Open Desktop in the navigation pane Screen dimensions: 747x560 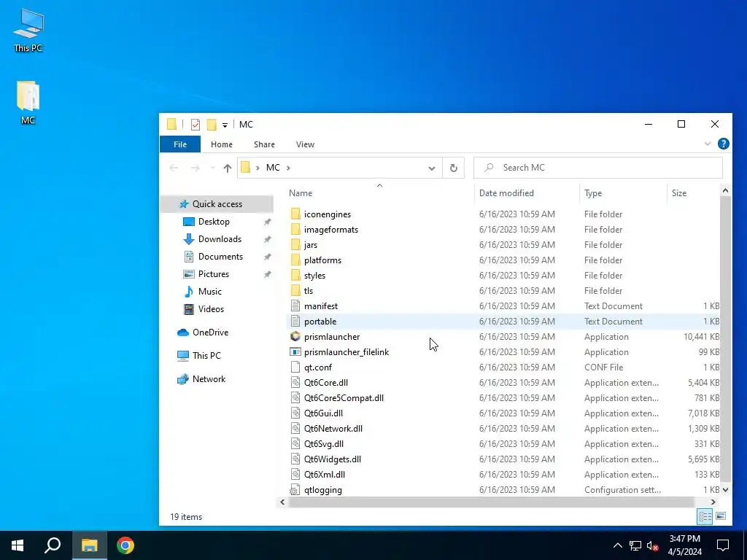tap(214, 222)
